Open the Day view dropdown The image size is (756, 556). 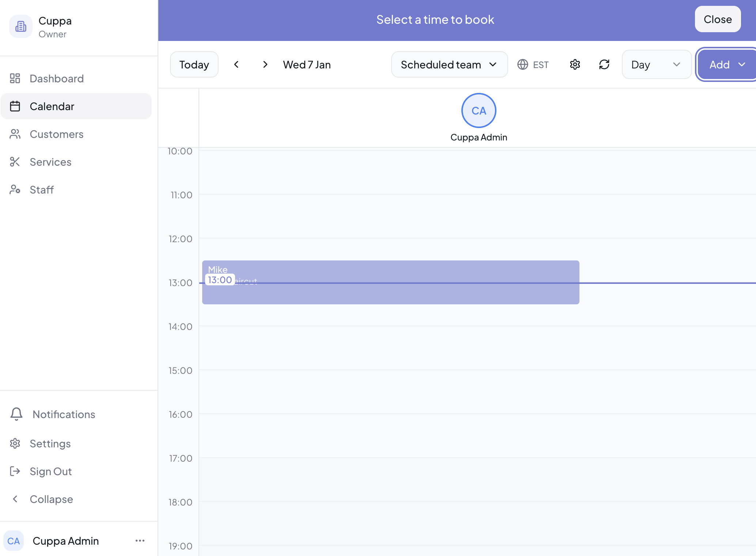pyautogui.click(x=656, y=64)
